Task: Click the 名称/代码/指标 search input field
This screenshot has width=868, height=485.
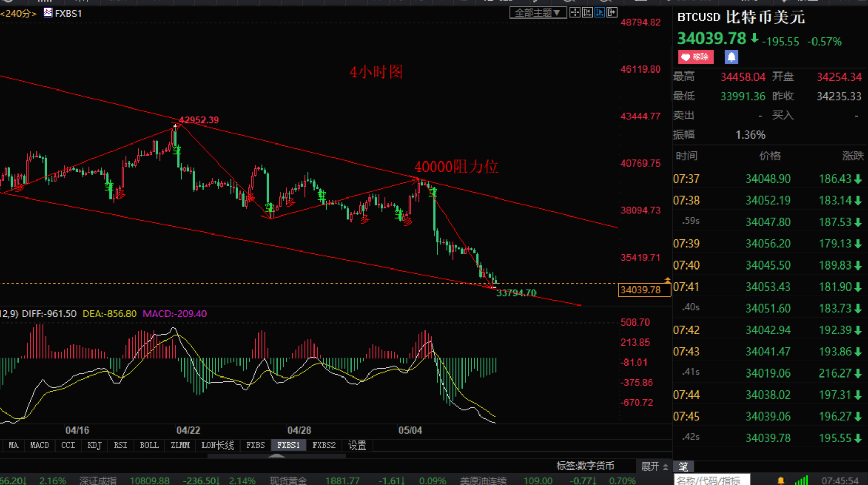Action: (x=712, y=480)
